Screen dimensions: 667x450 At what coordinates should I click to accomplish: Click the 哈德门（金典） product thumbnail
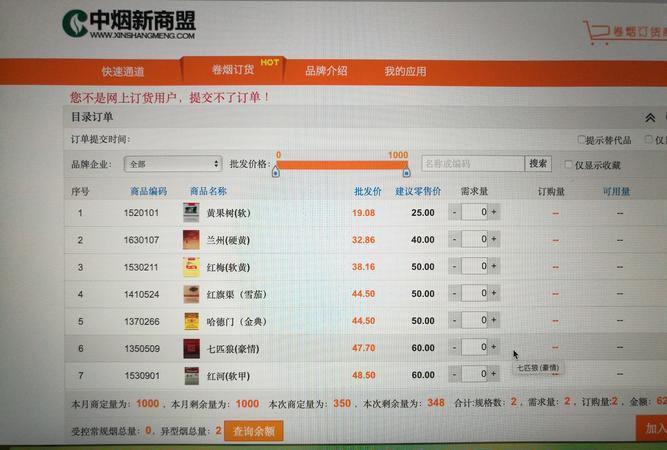[x=191, y=321]
